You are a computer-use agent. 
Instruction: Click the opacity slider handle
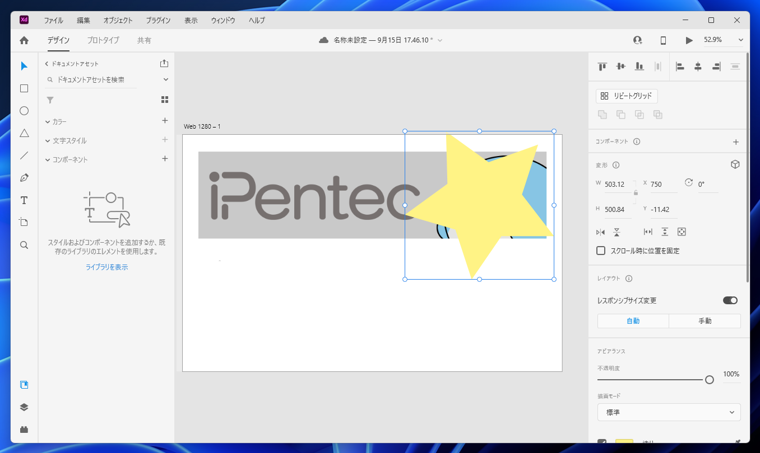[x=709, y=380]
